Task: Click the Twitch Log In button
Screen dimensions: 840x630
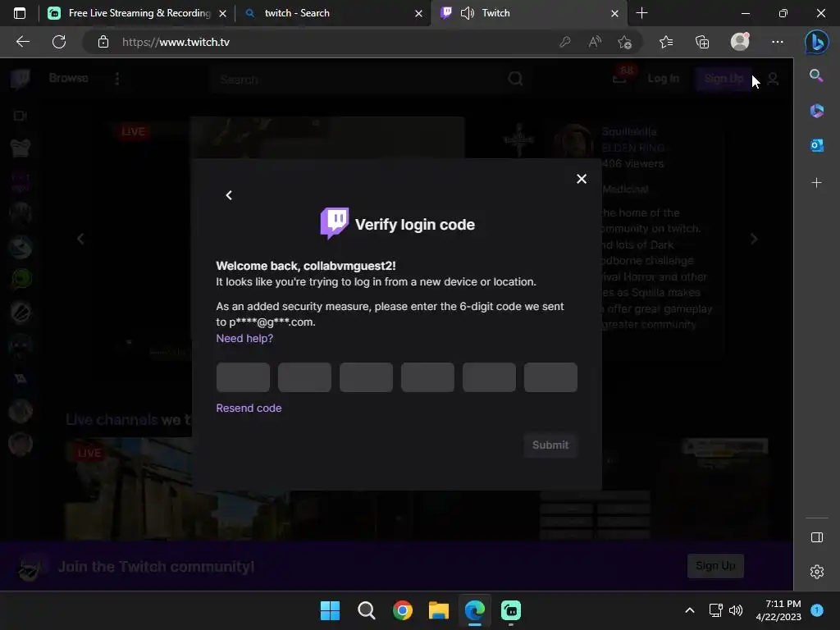Action: (x=663, y=79)
